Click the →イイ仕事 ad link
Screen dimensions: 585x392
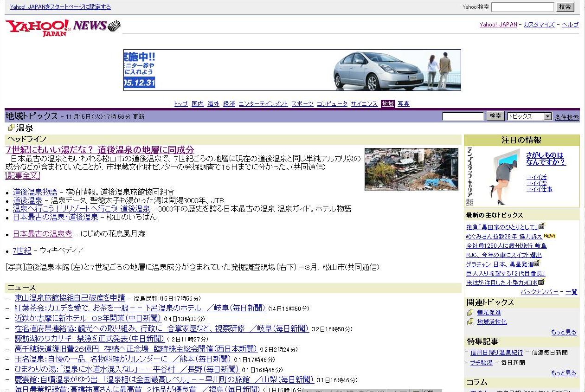coord(539,189)
